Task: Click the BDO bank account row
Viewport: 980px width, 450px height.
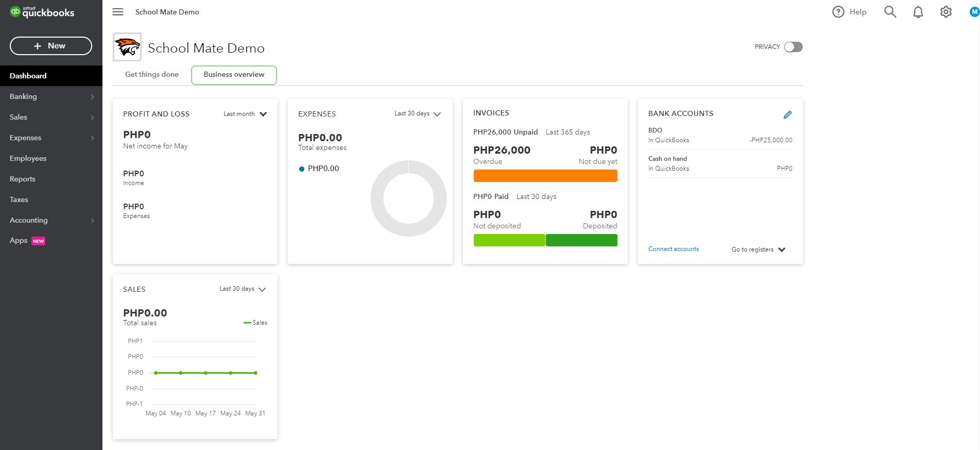Action: 720,135
